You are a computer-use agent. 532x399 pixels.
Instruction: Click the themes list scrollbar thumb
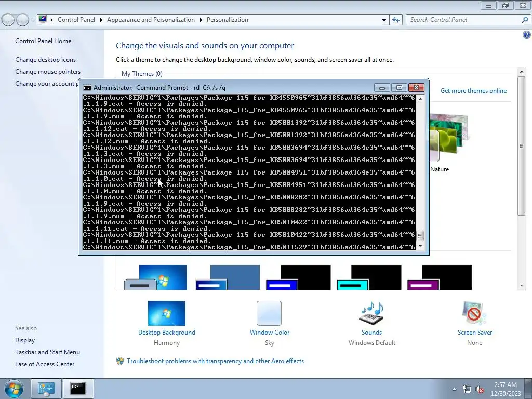tap(522, 146)
